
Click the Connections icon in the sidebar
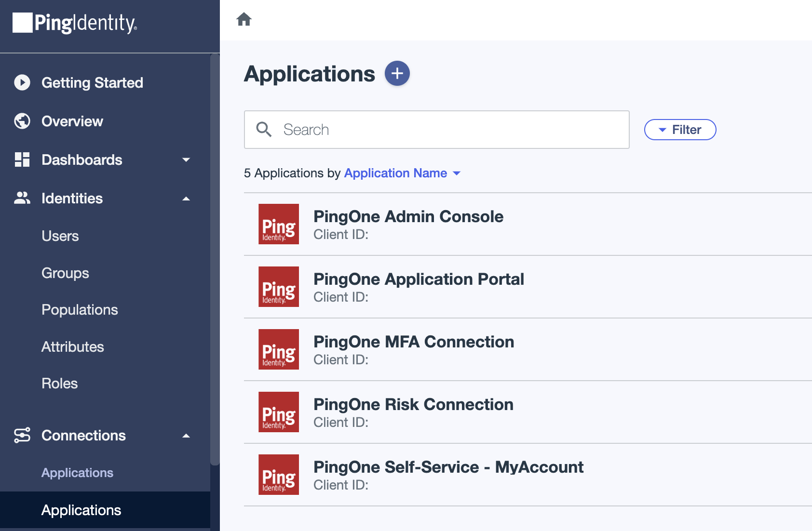(x=22, y=435)
